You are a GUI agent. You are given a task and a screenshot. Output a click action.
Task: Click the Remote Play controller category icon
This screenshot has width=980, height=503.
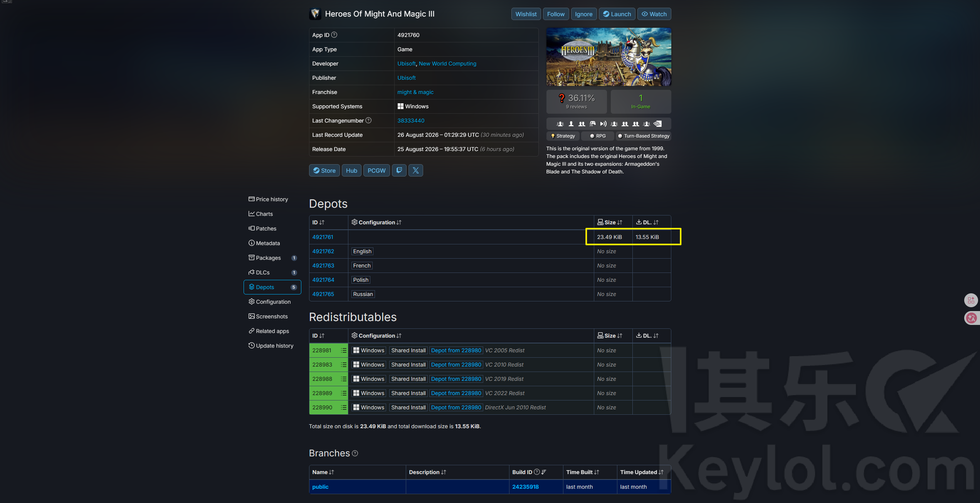tap(593, 124)
